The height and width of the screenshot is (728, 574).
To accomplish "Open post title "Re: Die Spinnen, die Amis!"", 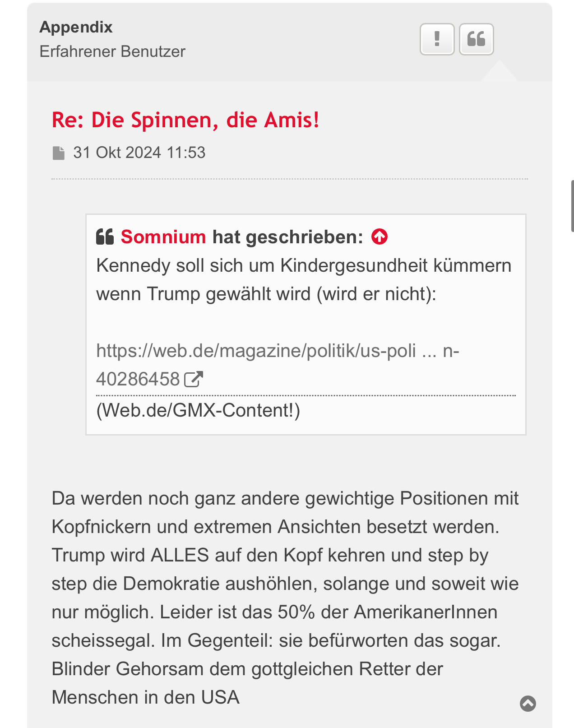I will (185, 120).
